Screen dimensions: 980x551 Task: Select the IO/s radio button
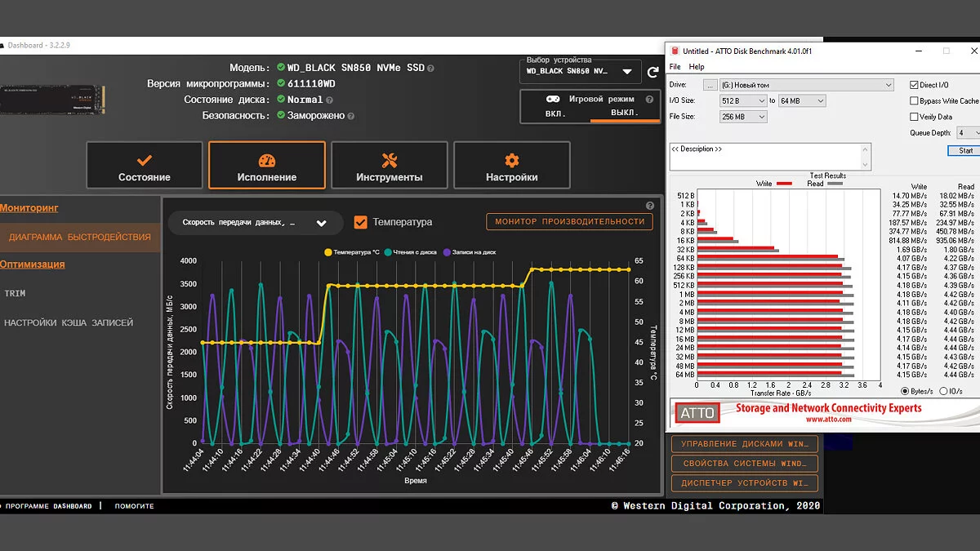[944, 391]
